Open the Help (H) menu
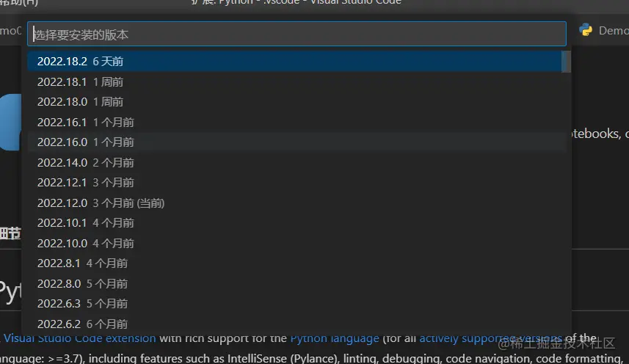 (19, 2)
